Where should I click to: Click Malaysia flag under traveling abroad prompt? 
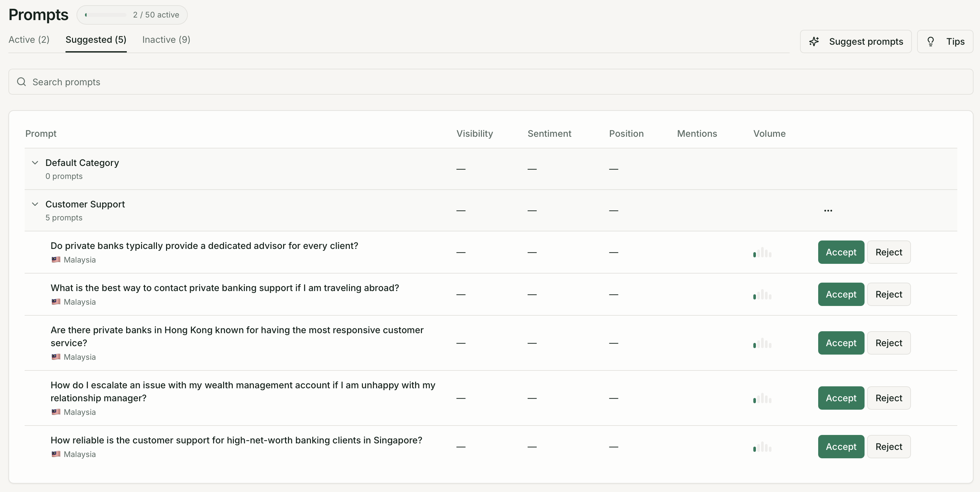[x=56, y=302]
